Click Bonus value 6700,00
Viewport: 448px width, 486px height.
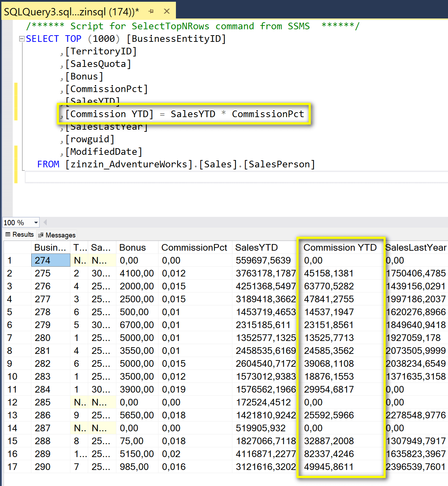pyautogui.click(x=137, y=325)
